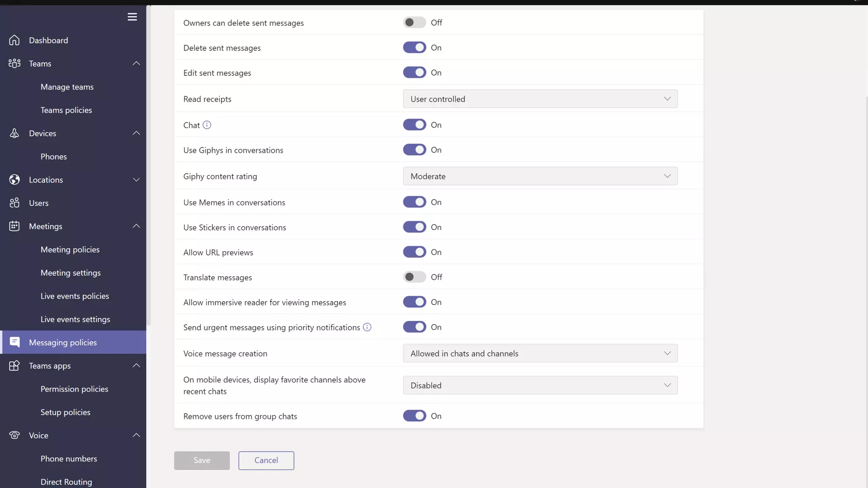Click the Users people icon
This screenshot has width=868, height=488.
pos(14,203)
